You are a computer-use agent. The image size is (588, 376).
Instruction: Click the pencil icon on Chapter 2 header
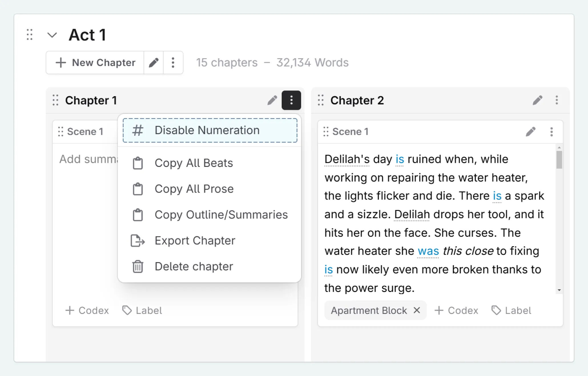538,100
